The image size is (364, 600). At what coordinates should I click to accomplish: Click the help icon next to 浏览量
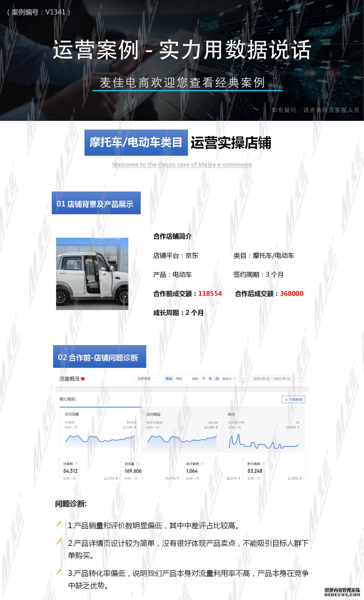tap(138, 464)
